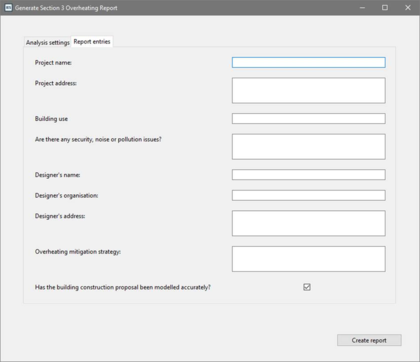Focus the Designer's name field
The image size is (420, 362).
tap(309, 175)
